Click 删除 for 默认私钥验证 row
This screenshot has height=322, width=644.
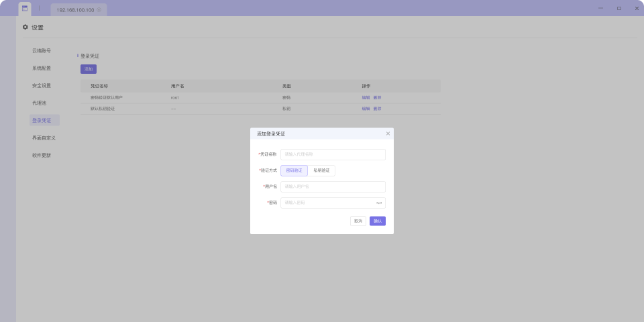[377, 108]
